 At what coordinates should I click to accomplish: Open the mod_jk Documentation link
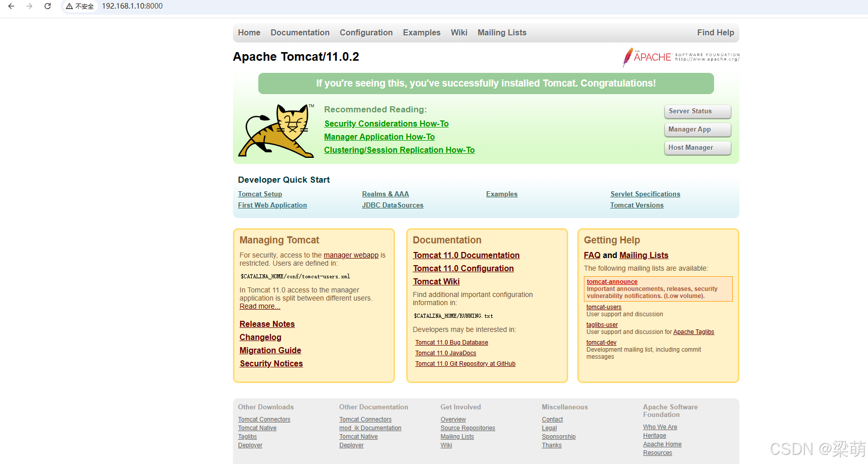370,428
